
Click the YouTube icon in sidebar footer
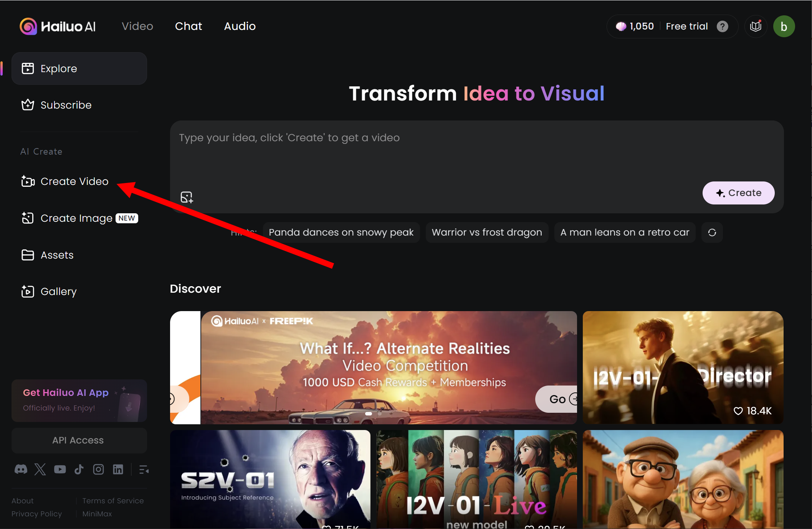[60, 469]
